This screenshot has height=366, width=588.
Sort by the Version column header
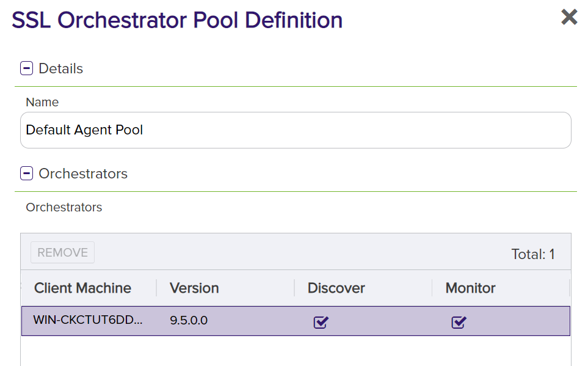[x=194, y=288]
